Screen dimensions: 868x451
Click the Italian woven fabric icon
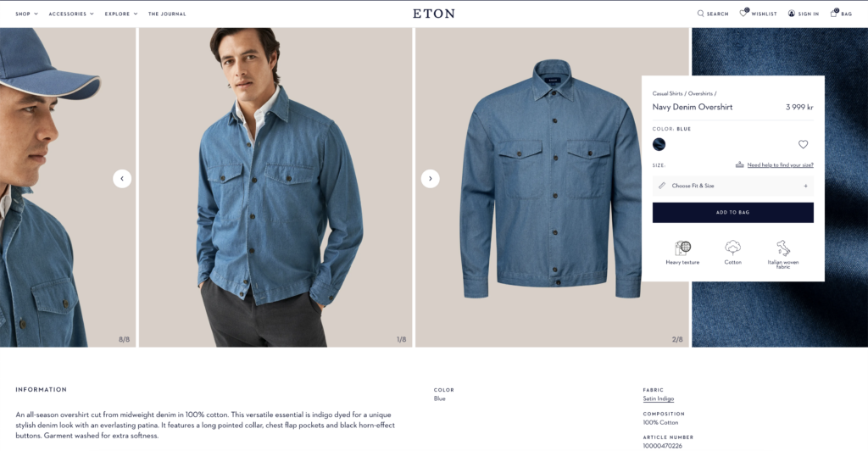point(782,248)
